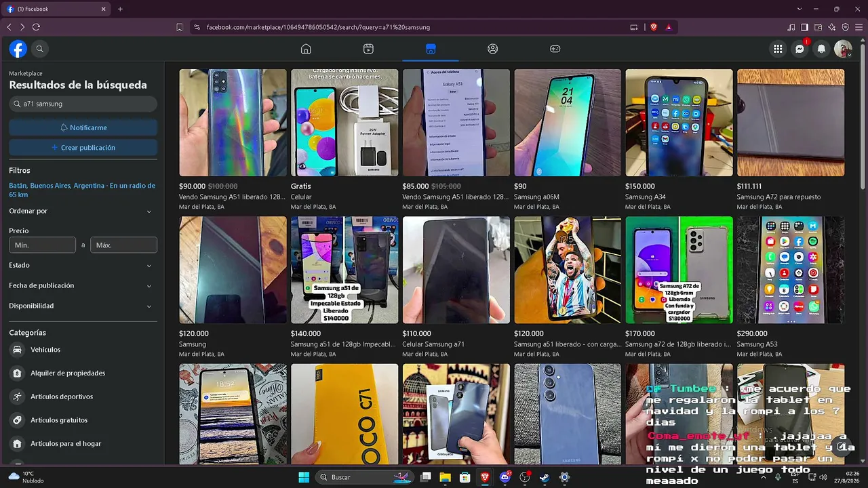Open a new browser tab with plus
Image resolution: width=868 pixels, height=488 pixels.
tap(120, 9)
